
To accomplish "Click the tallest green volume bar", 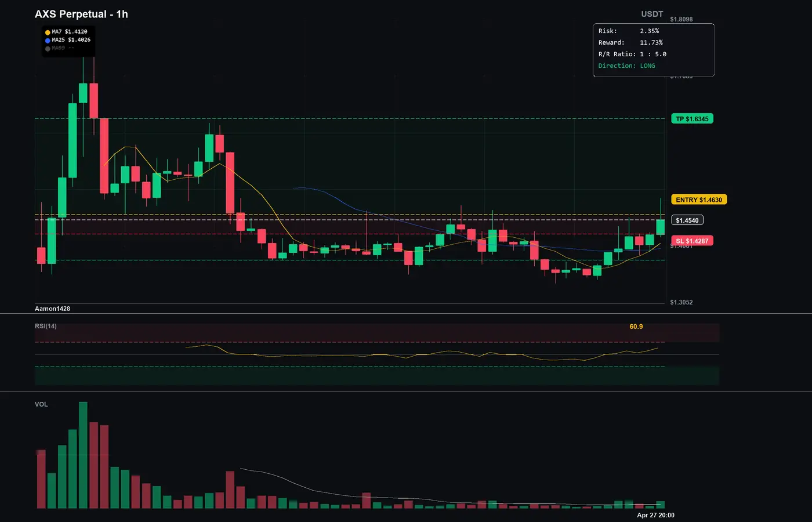I will (x=83, y=455).
